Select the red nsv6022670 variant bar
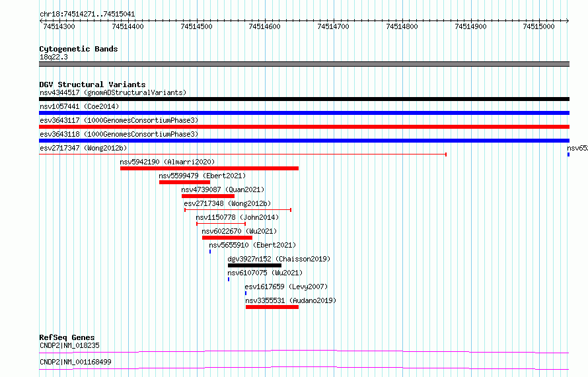 (x=227, y=238)
